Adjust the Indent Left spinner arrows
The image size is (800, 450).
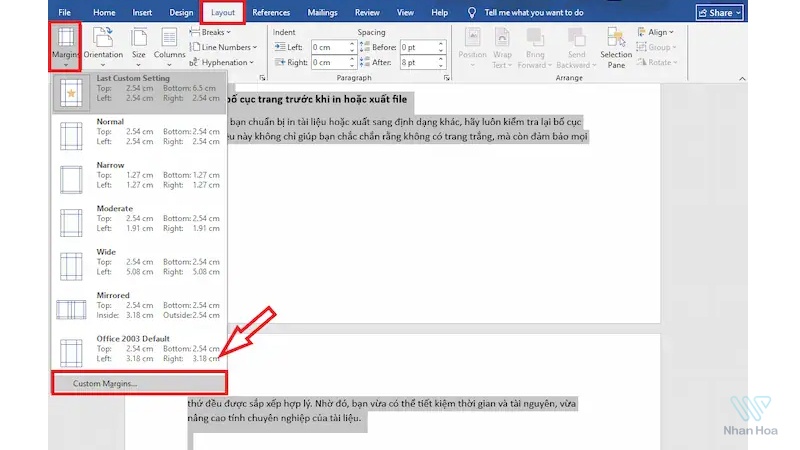[x=352, y=47]
